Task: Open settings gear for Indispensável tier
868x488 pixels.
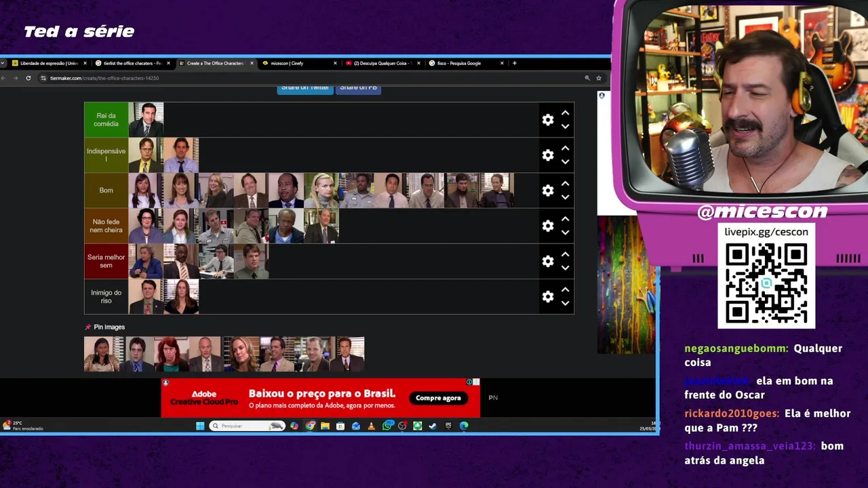Action: pos(548,155)
